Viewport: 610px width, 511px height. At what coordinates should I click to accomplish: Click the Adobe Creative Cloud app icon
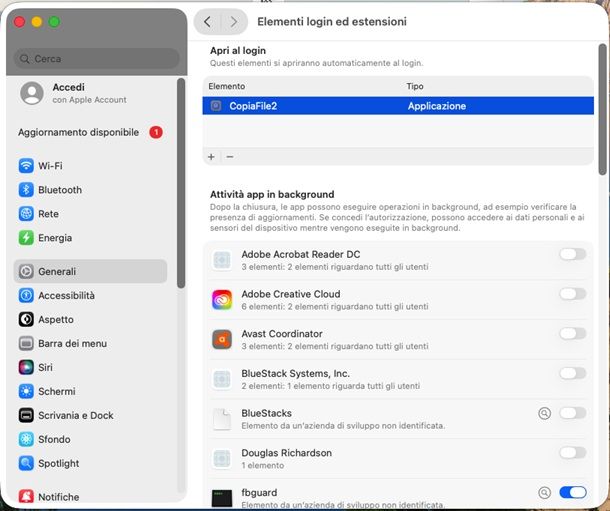click(x=222, y=300)
